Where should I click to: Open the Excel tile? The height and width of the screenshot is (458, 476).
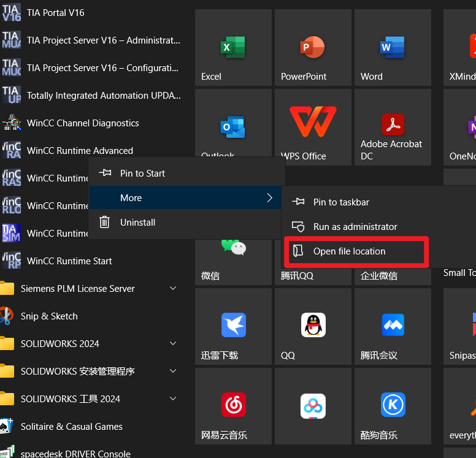click(x=233, y=48)
